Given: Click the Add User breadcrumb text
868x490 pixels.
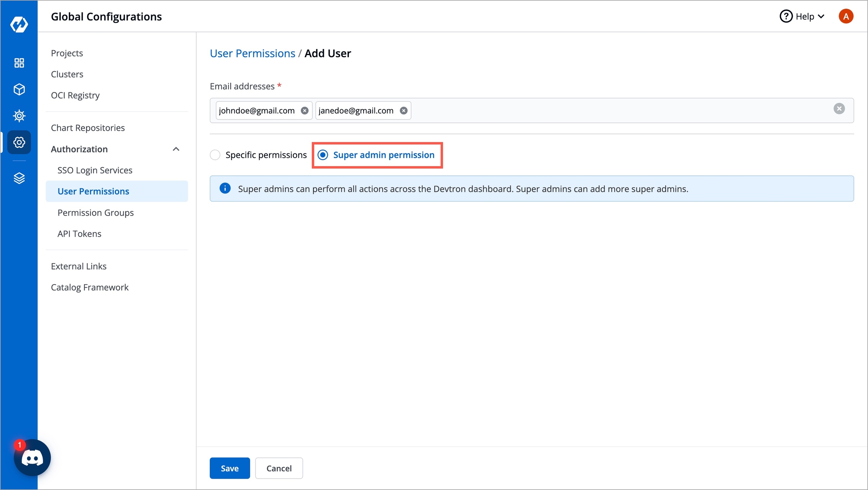Looking at the screenshot, I should click(x=328, y=53).
